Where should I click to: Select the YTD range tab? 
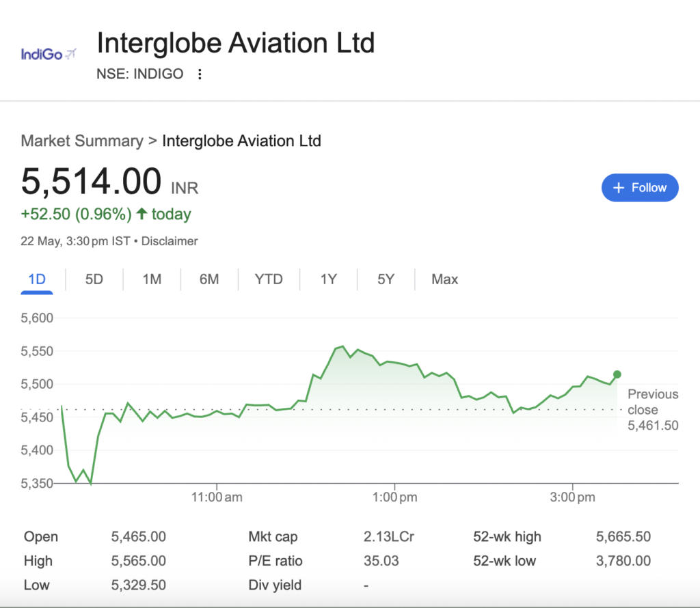[269, 279]
